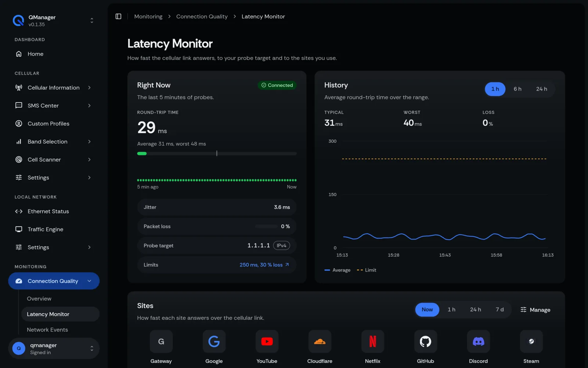
Task: Select the 7 d range for Sites
Action: tap(499, 310)
